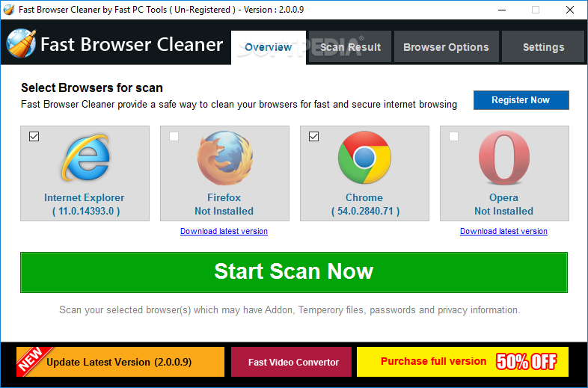Uncheck the Internet Explorer checkbox
588x388 pixels.
click(x=34, y=137)
